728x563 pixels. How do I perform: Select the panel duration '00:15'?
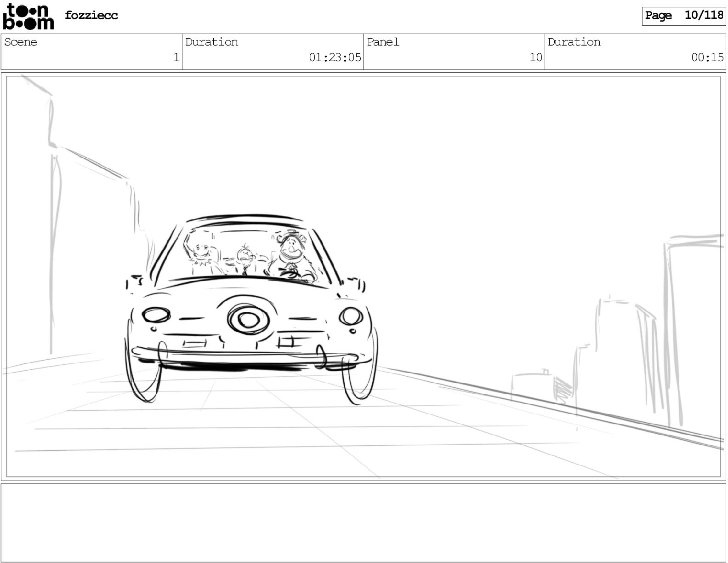tap(707, 57)
